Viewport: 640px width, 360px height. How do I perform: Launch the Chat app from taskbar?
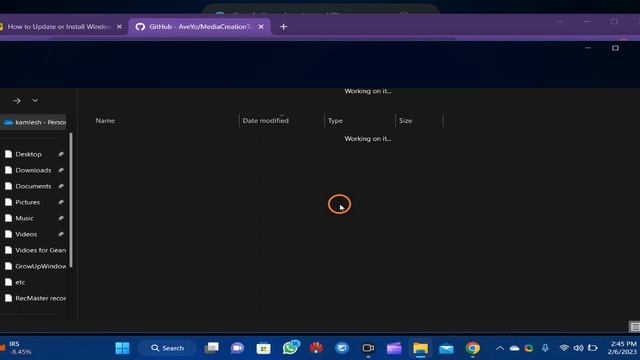tap(238, 348)
